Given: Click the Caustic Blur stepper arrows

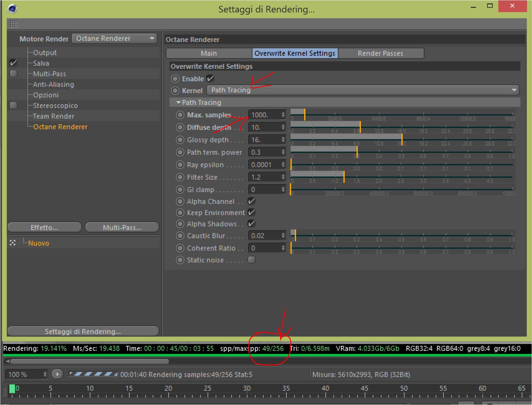Looking at the screenshot, I should tap(283, 236).
